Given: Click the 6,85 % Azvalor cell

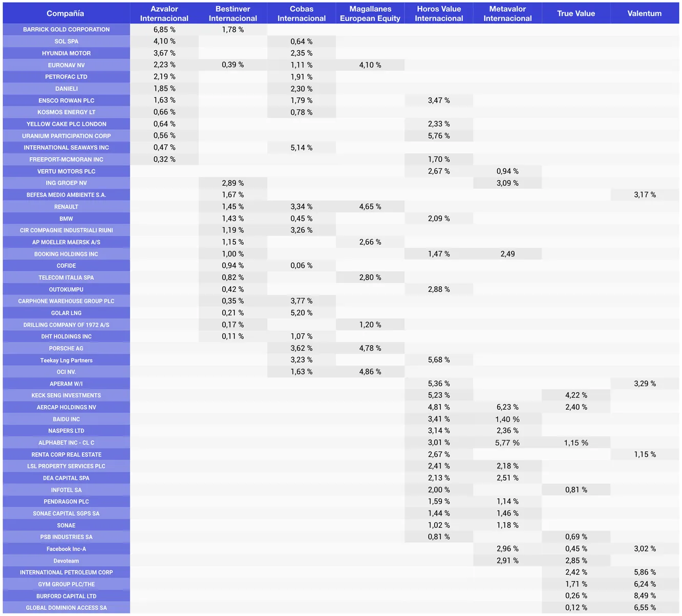Looking at the screenshot, I should (164, 30).
